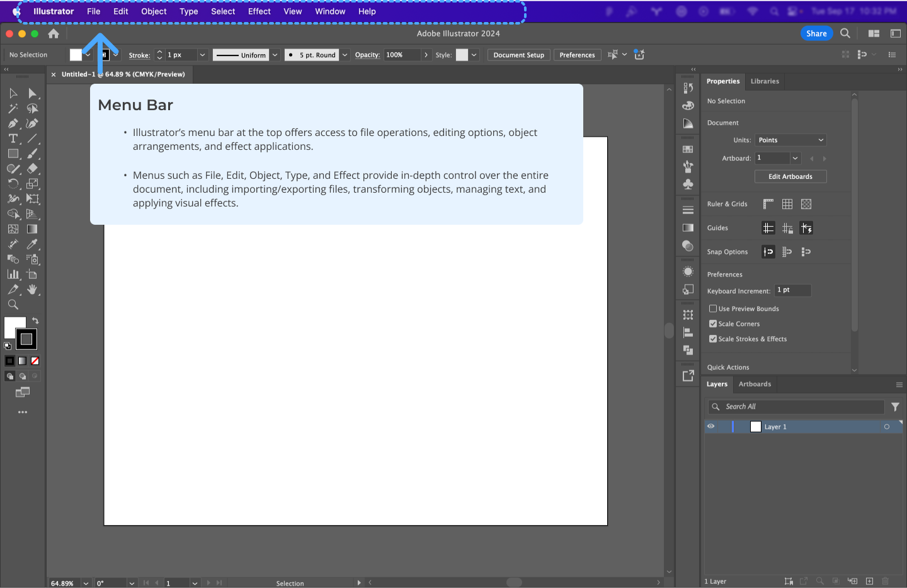
Task: Select the Zoom tool
Action: (13, 304)
